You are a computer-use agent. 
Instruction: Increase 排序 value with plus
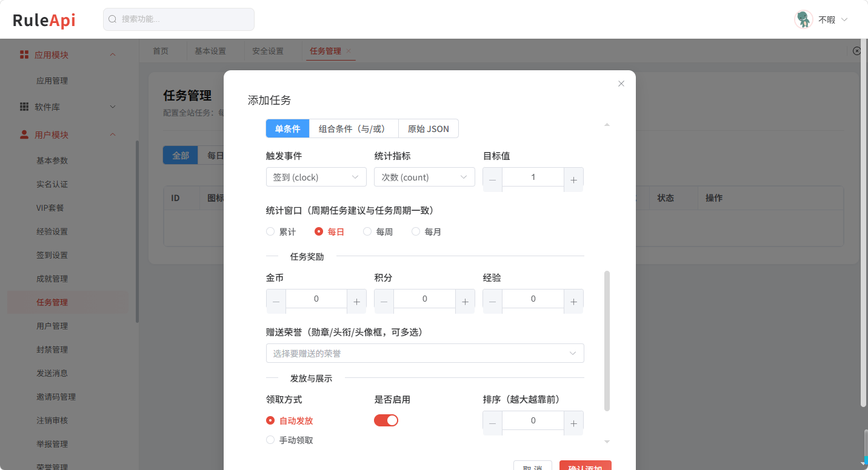pos(573,423)
